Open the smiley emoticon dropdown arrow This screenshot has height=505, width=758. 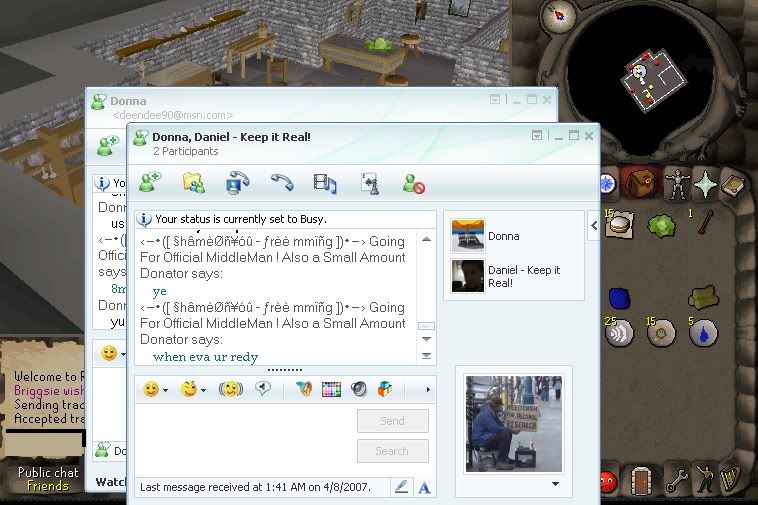165,390
